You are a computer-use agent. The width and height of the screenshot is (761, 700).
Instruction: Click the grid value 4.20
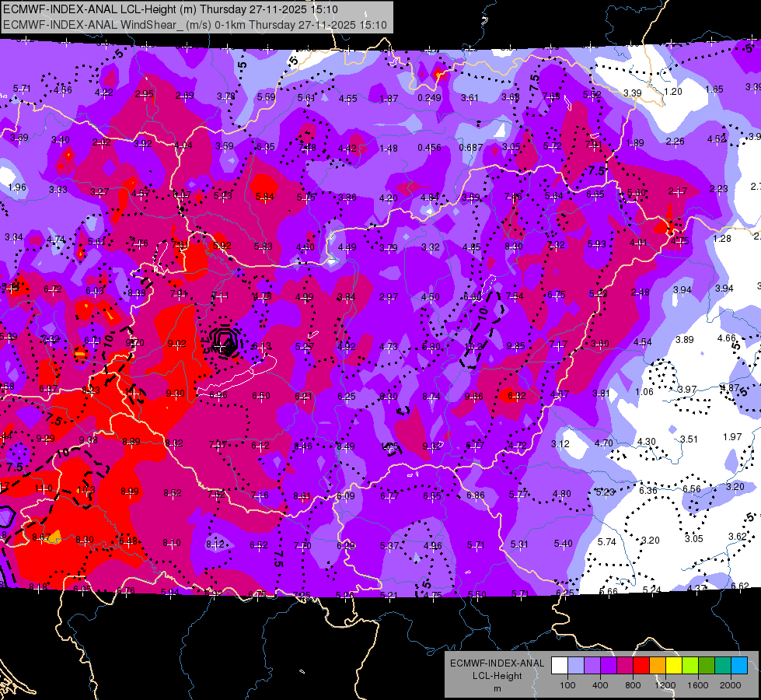388,198
